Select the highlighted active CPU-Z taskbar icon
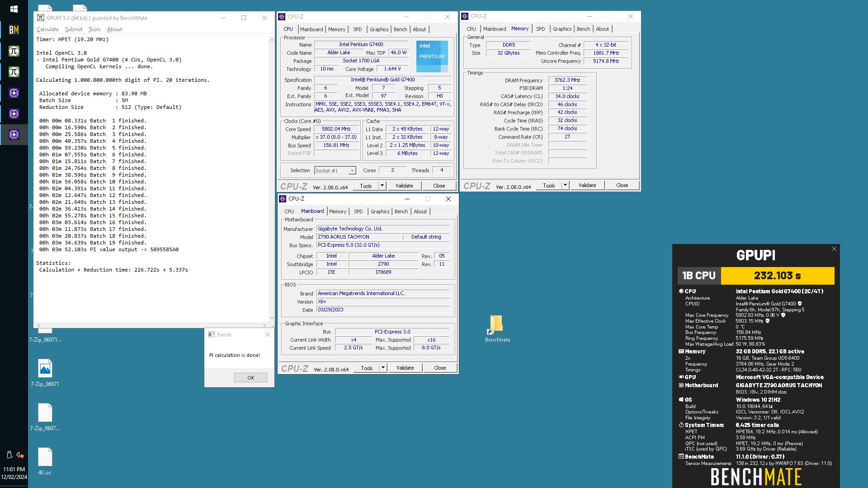The width and height of the screenshot is (868, 488). [14, 134]
